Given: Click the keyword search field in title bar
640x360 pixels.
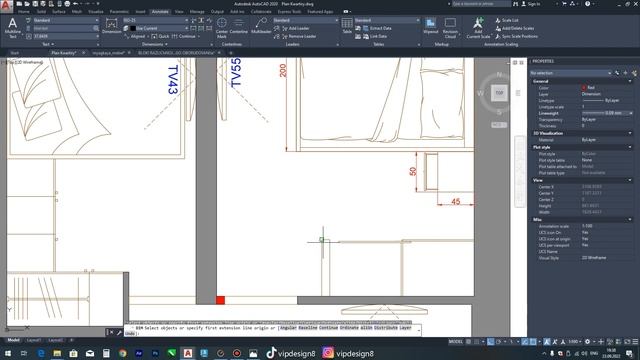Looking at the screenshot, I should tap(481, 4).
